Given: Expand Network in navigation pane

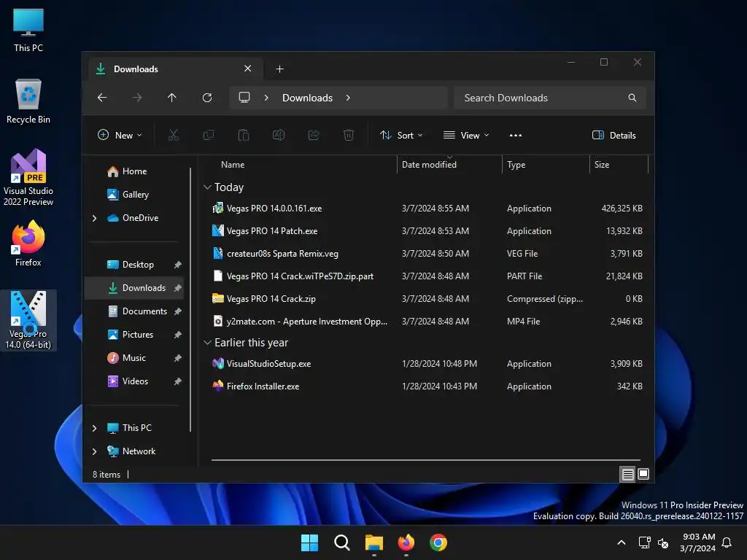Looking at the screenshot, I should 94,451.
